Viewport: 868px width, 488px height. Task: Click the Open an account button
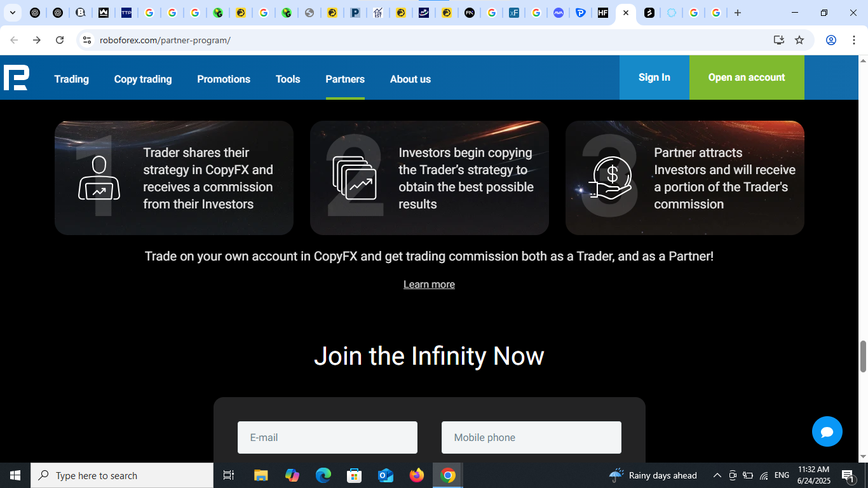[747, 78]
